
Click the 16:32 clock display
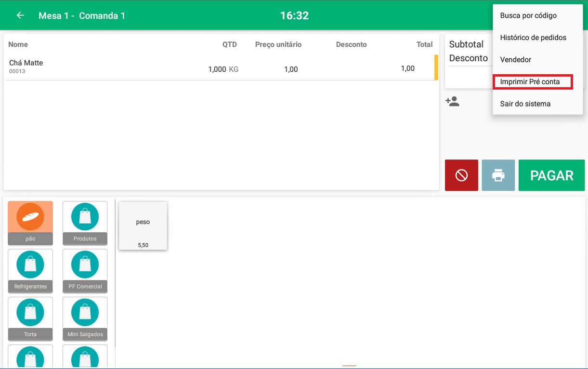coord(294,15)
